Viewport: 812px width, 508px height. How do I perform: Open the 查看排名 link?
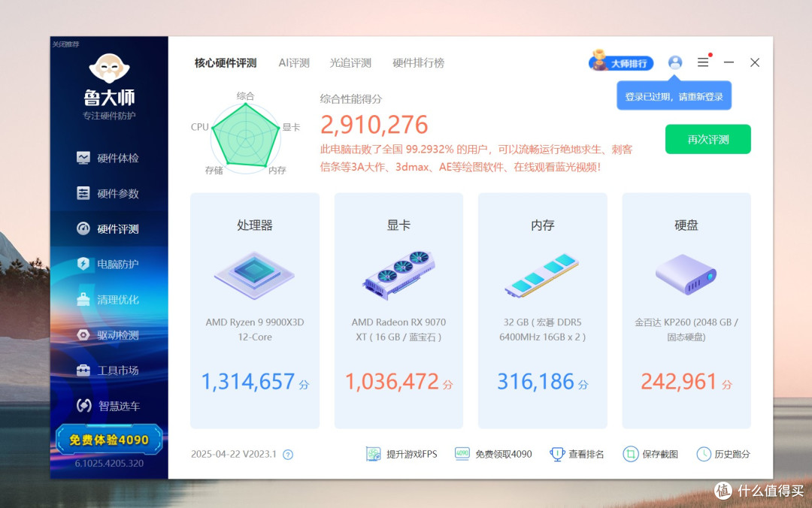pyautogui.click(x=586, y=454)
